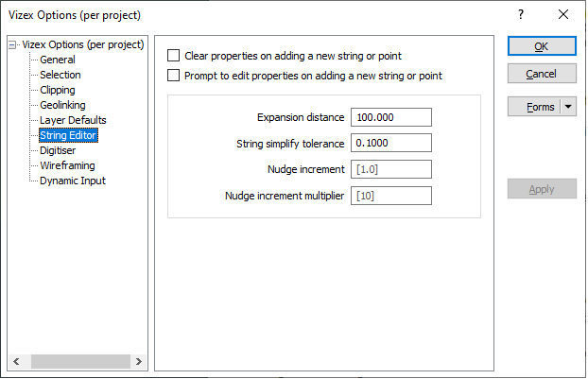Close the Vizex Options dialog
Image resolution: width=588 pixels, height=379 pixels.
pos(563,14)
